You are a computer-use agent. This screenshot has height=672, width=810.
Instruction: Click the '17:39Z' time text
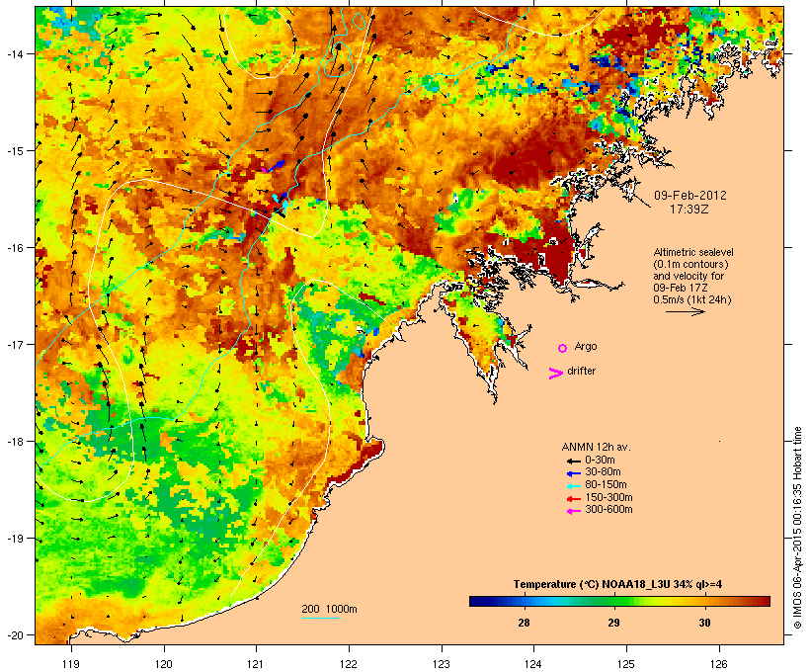(x=689, y=210)
